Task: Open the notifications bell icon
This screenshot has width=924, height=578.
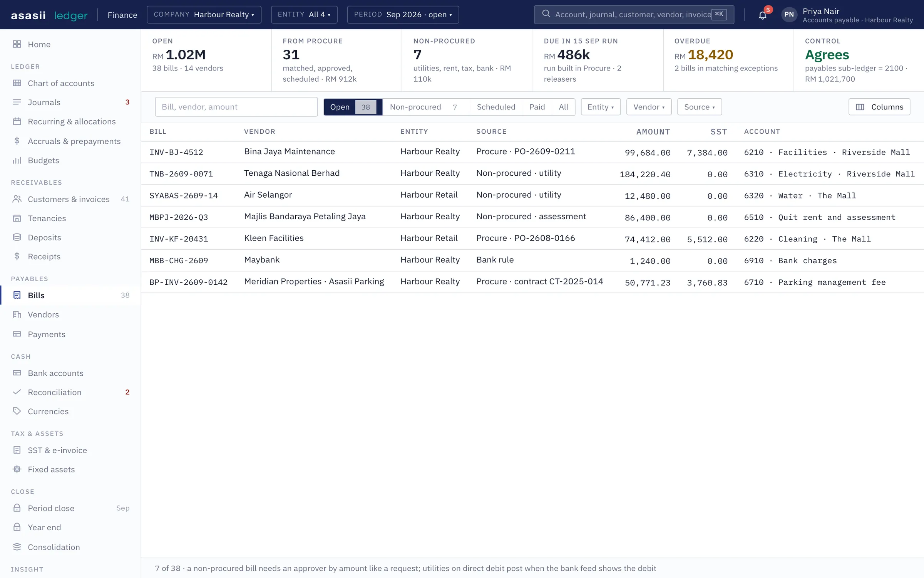Action: coord(762,15)
